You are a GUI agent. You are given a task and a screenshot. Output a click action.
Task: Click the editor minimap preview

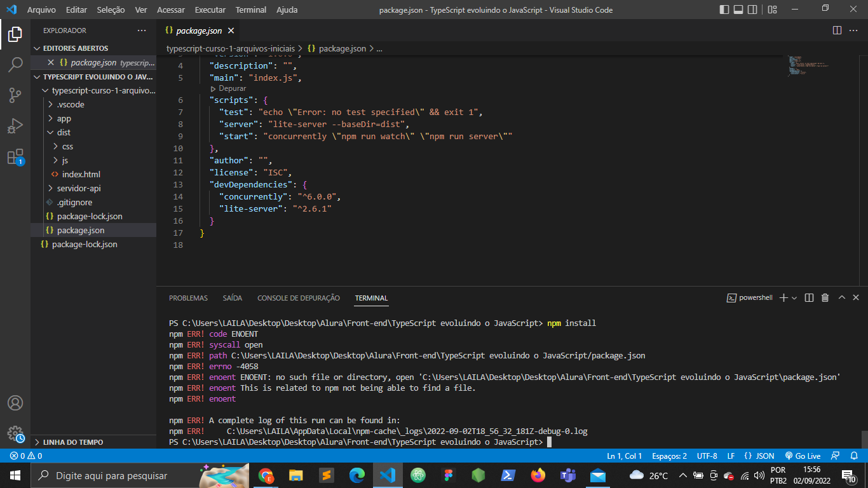click(x=808, y=65)
